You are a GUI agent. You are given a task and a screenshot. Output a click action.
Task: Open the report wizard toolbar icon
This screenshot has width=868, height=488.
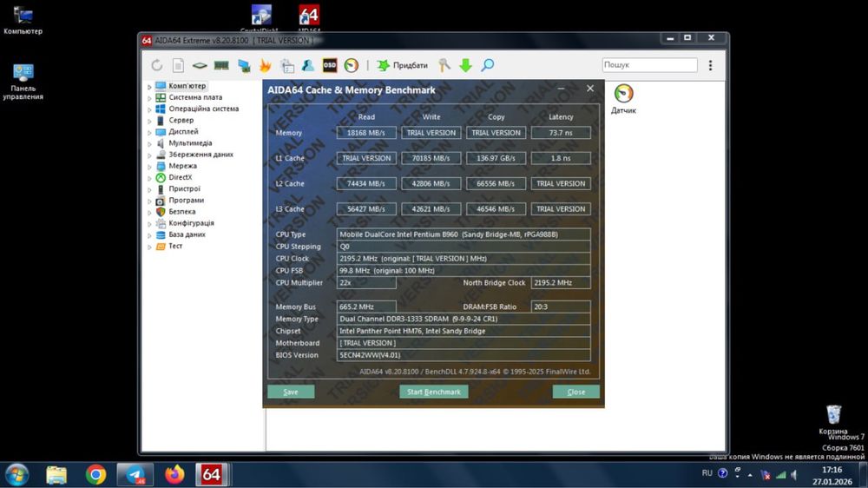[x=286, y=65]
